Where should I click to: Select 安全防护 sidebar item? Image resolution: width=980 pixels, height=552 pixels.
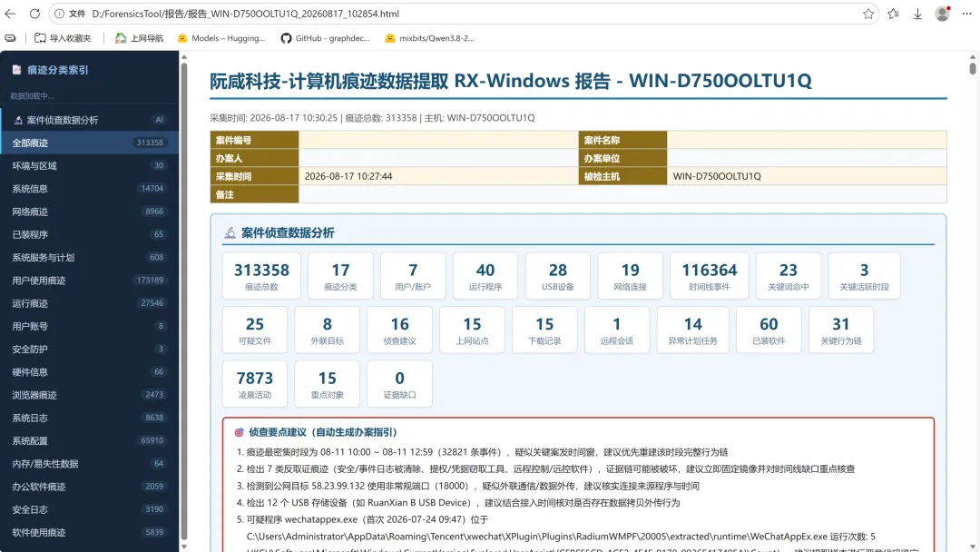pos(89,350)
